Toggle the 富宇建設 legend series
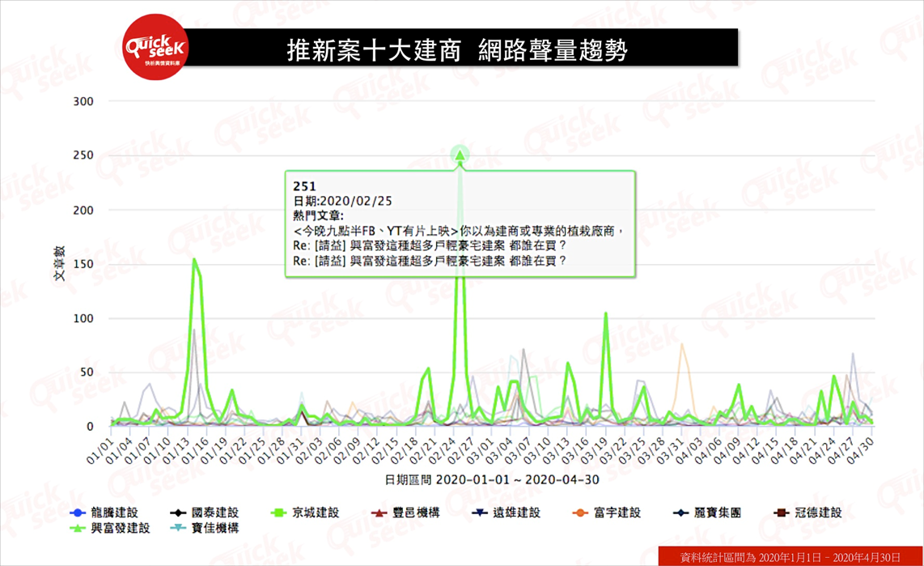 607,513
